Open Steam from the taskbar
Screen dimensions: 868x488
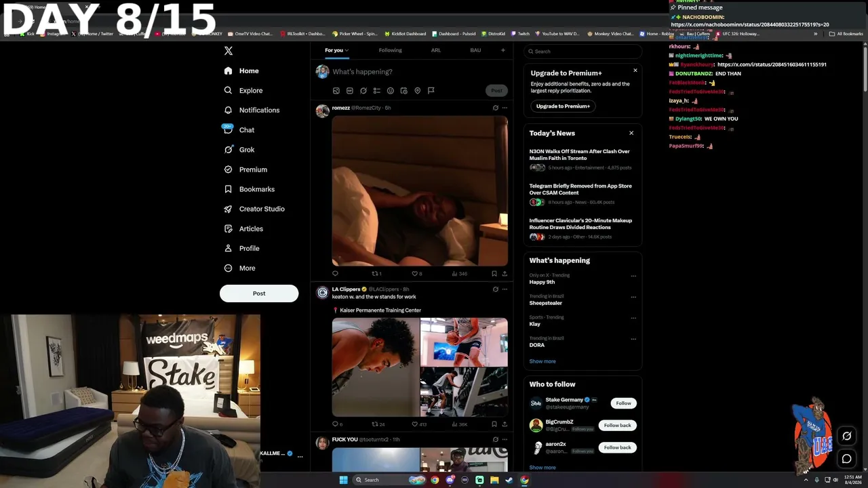(509, 480)
